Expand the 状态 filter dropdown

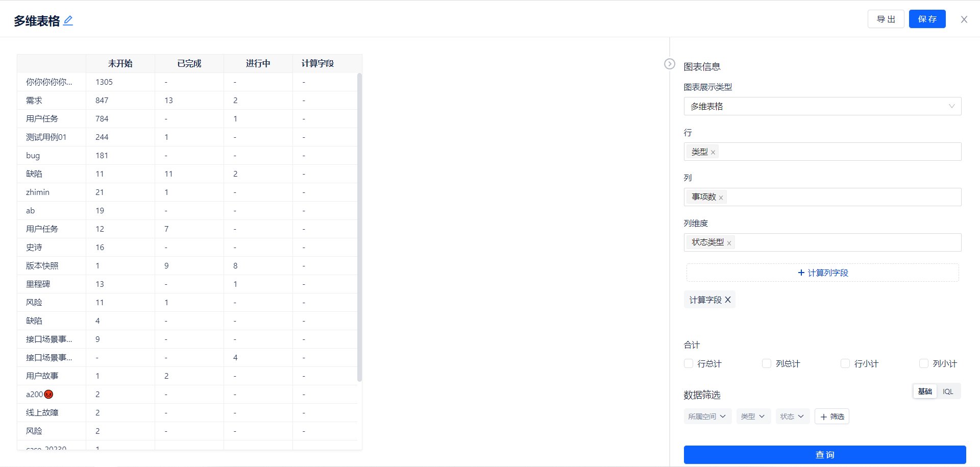[x=792, y=416]
